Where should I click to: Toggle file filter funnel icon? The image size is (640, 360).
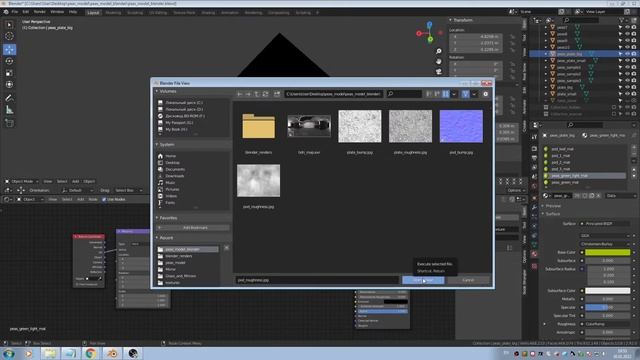click(x=465, y=94)
